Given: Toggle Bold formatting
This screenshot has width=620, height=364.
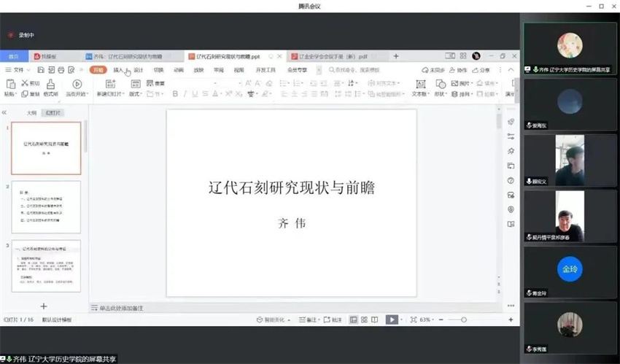Looking at the screenshot, I should (175, 93).
